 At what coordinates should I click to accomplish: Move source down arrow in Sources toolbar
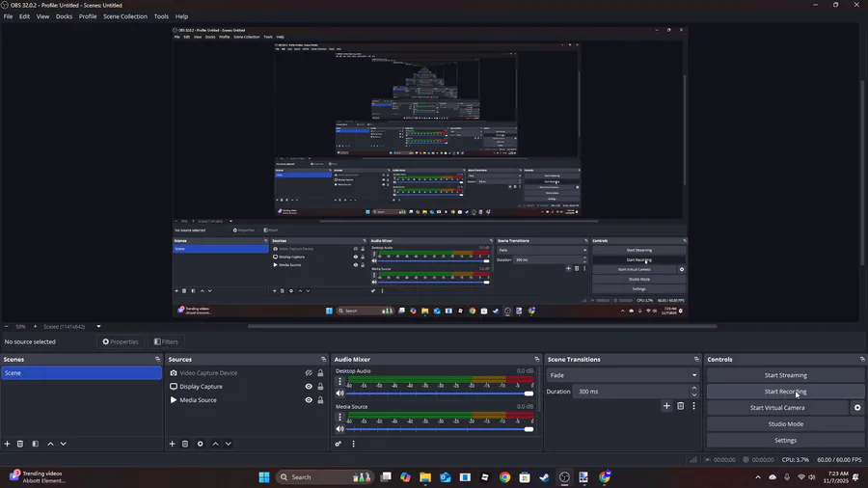[x=228, y=444]
